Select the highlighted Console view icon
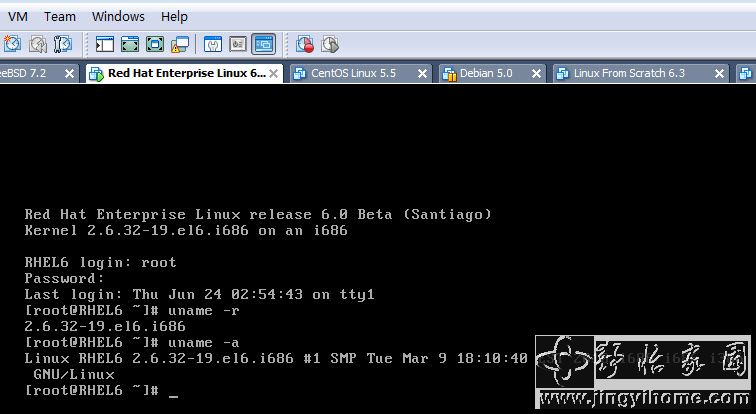756x414 pixels. 263,44
